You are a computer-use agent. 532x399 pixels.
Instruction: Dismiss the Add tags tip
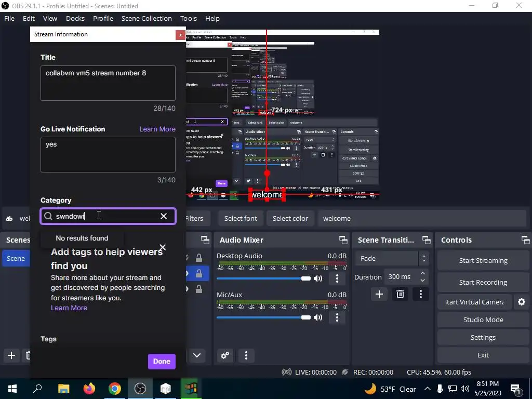(163, 247)
